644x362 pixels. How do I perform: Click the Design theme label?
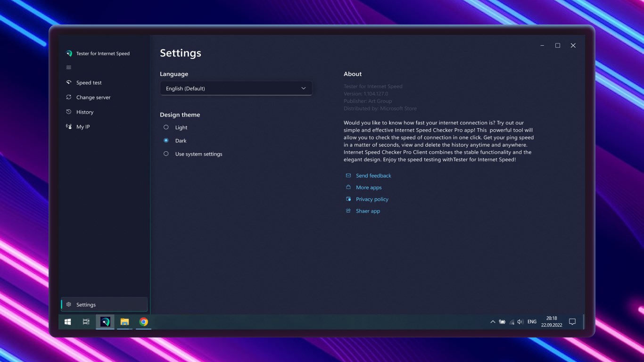180,115
